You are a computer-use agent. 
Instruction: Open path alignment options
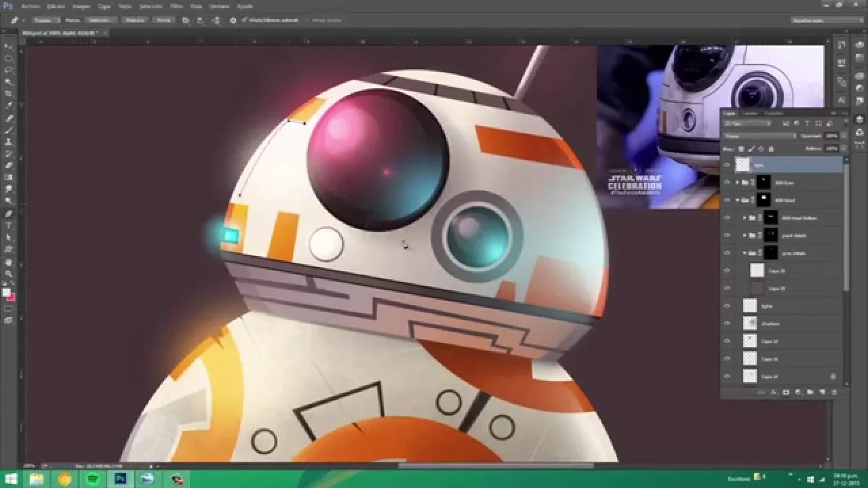(200, 20)
